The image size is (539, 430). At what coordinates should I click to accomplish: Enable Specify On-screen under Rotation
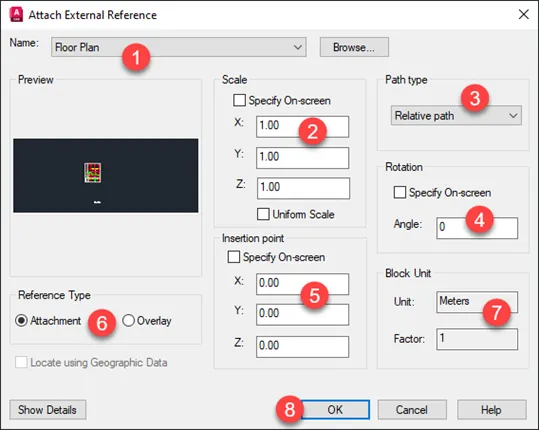400,192
